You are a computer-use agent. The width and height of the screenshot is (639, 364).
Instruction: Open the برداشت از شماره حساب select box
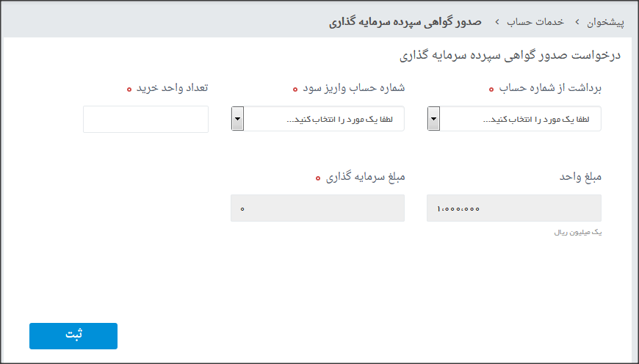[x=520, y=119]
